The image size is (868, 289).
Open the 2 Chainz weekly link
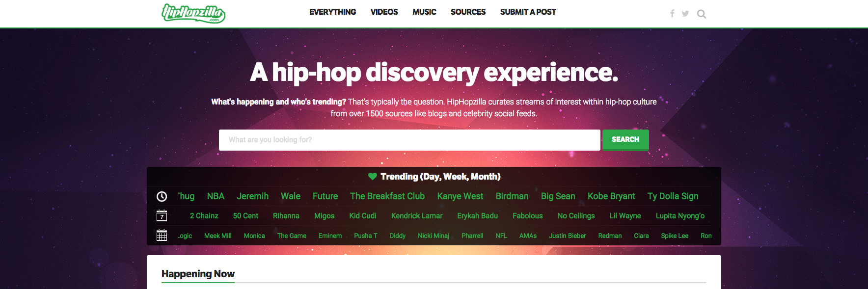[x=204, y=216]
